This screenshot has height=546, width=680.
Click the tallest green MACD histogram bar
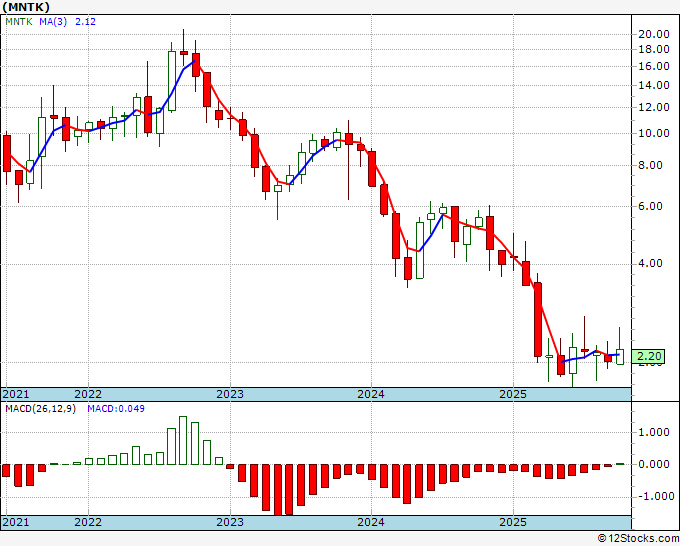click(x=183, y=440)
